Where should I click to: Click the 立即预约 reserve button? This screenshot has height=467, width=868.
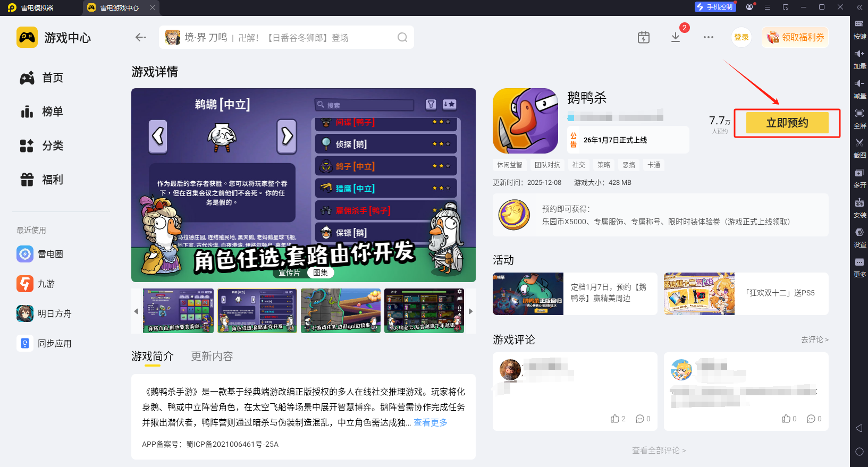pyautogui.click(x=787, y=123)
